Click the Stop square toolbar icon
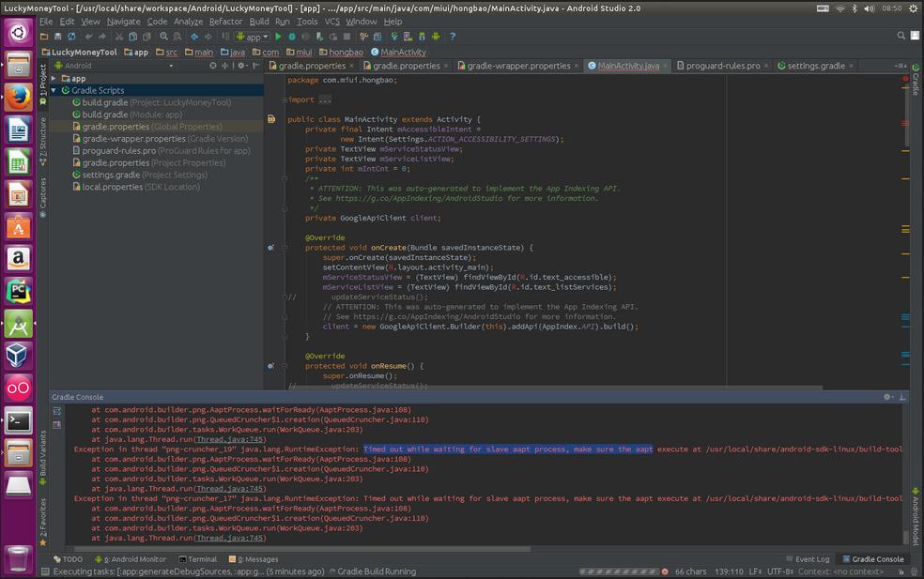The height and width of the screenshot is (579, 924). (x=347, y=37)
